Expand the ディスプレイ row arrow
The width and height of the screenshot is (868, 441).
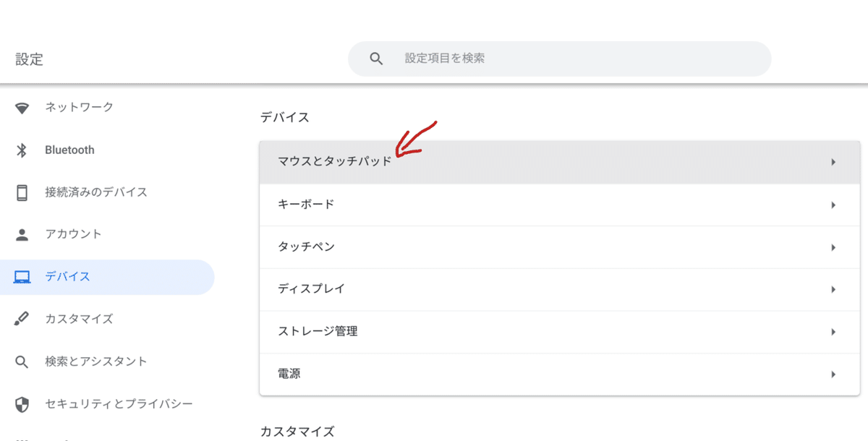833,289
